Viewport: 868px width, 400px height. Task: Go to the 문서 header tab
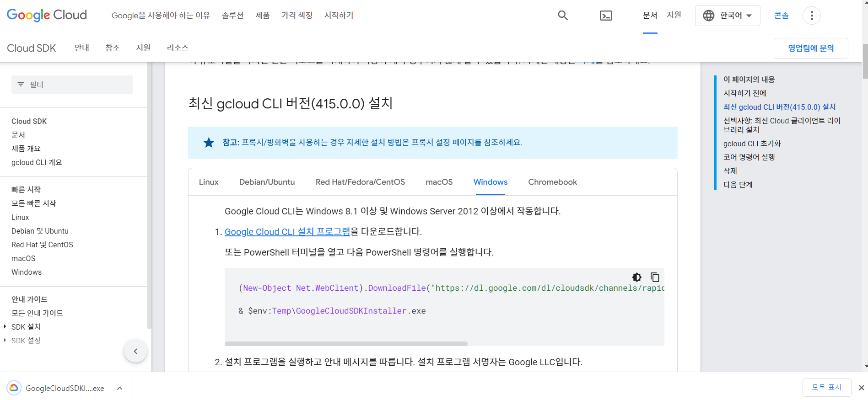(x=650, y=16)
